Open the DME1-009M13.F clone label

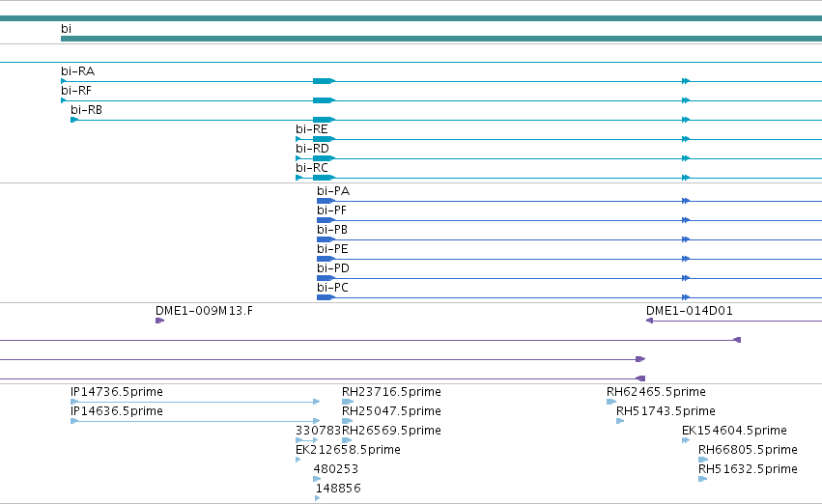point(204,311)
